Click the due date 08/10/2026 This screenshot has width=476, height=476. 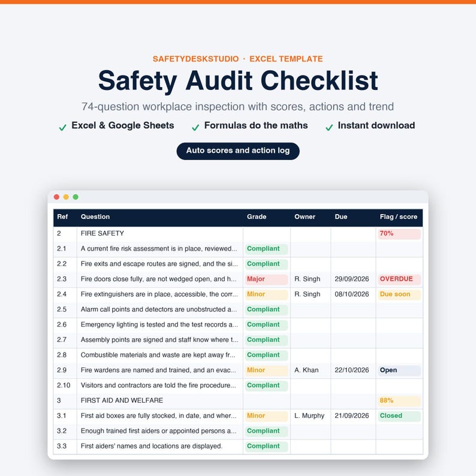point(351,294)
